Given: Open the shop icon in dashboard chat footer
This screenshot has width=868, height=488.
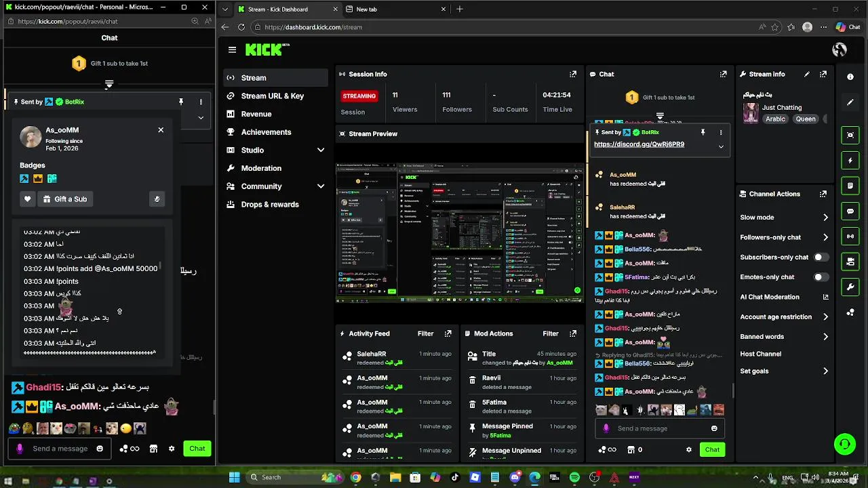Looking at the screenshot, I should pos(631,449).
